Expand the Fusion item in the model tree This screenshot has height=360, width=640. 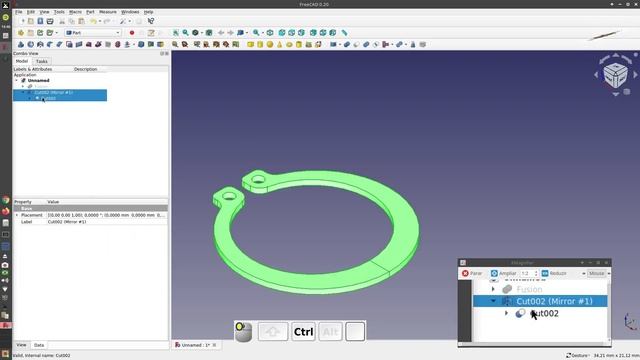pos(23,86)
